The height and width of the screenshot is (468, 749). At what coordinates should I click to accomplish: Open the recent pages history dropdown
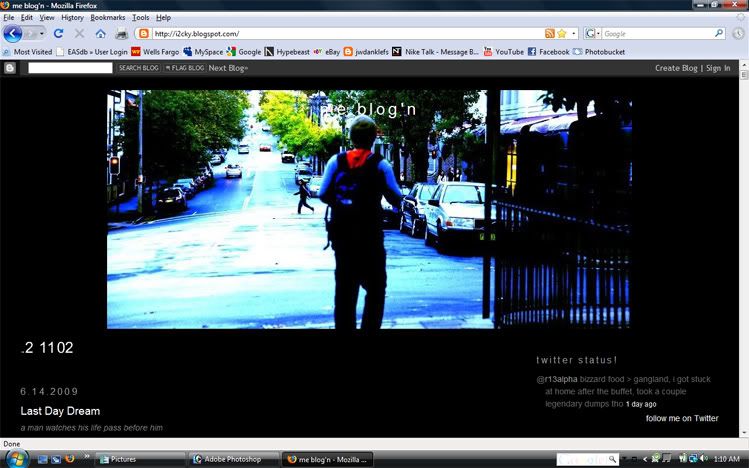coord(42,34)
